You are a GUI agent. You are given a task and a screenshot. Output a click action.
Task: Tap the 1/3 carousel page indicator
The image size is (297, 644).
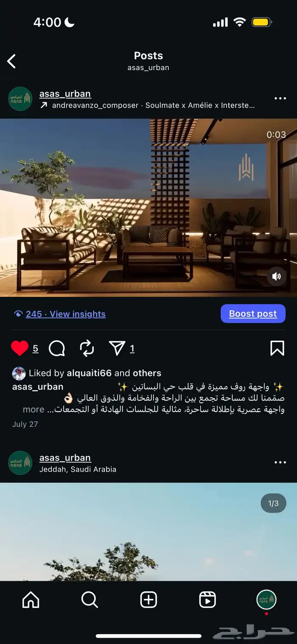(273, 503)
